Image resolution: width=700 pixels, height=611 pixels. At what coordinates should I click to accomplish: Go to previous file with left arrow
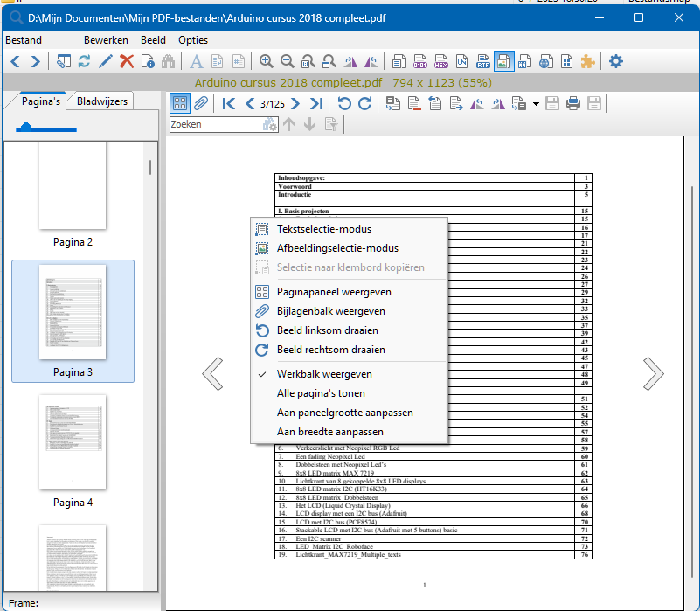click(15, 62)
